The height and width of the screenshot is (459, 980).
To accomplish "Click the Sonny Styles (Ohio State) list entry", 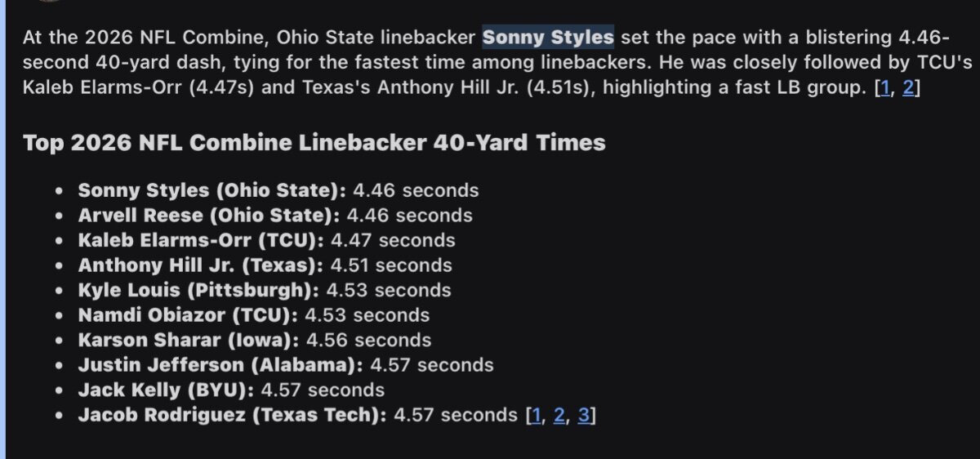I will tap(278, 190).
